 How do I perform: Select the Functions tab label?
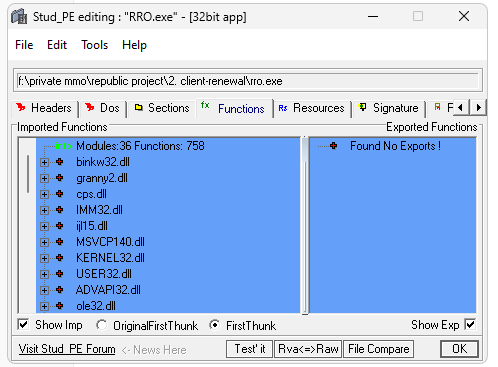coord(241,109)
